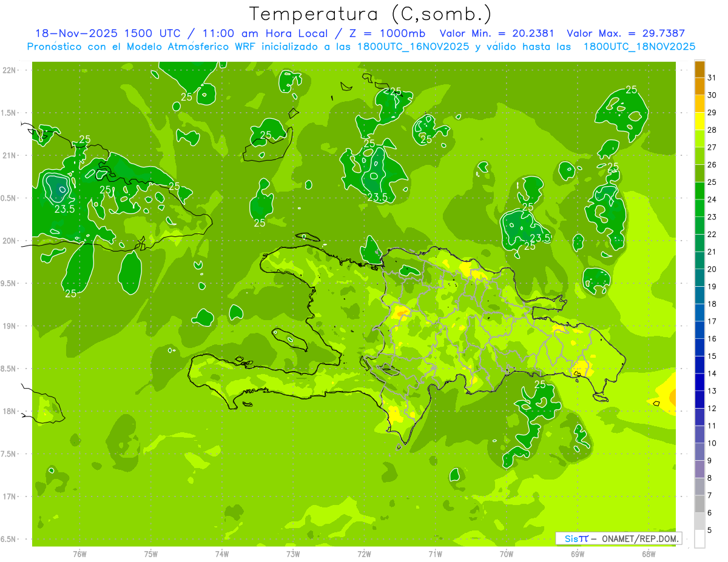This screenshot has height=562, width=728.
Task: Click the '26' value on the color scale
Action: point(712,164)
